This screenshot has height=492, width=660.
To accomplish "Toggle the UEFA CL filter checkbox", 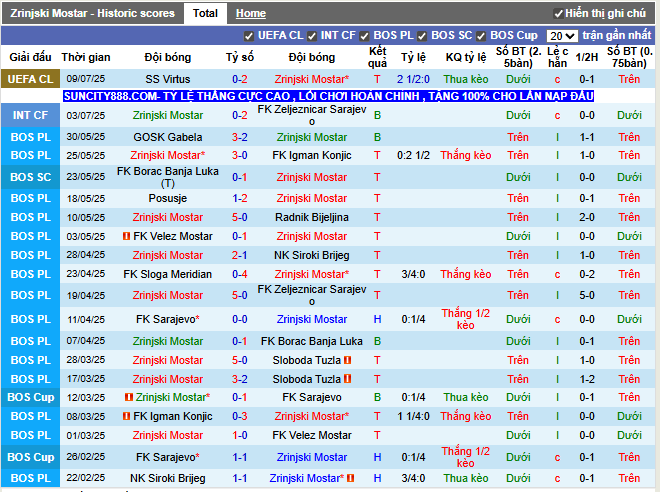I will coord(249,37).
